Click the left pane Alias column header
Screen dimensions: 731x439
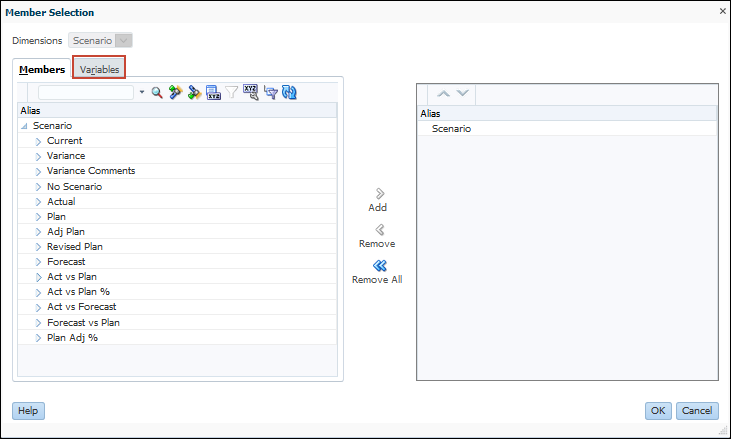(177, 110)
